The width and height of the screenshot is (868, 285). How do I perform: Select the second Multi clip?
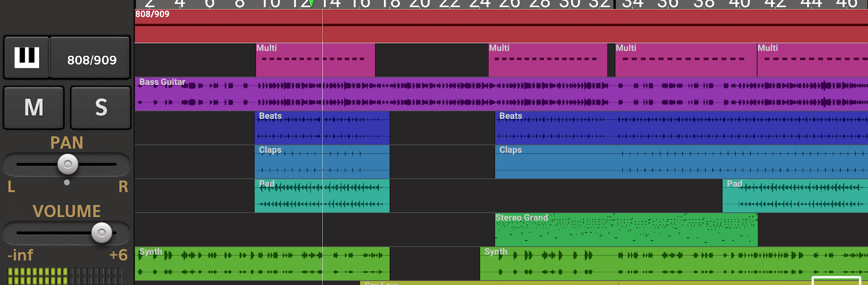[x=547, y=60]
